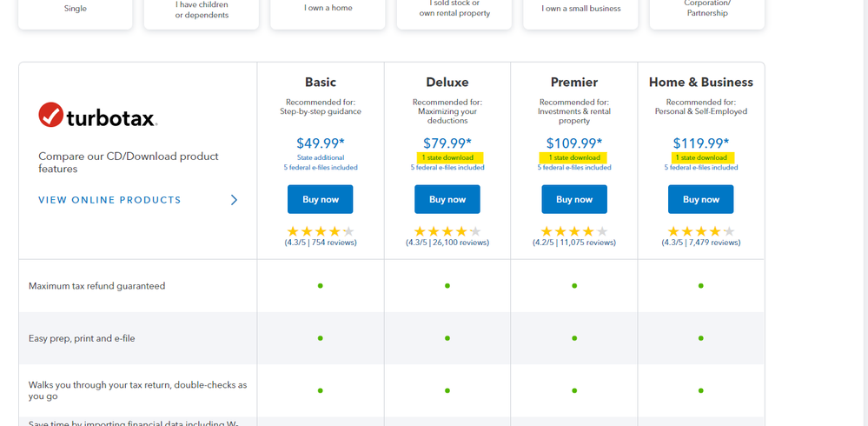Click the Home & Business column heading

click(701, 82)
